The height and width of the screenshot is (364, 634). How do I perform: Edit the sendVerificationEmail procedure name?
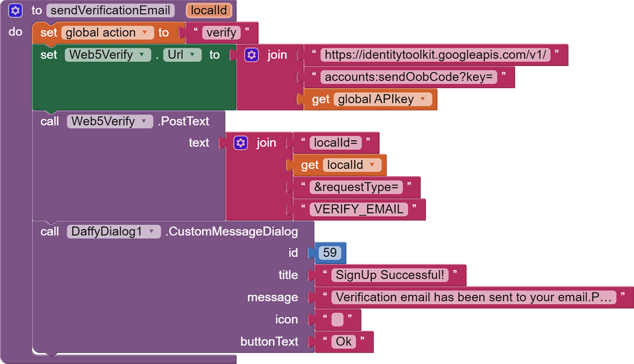coord(110,10)
